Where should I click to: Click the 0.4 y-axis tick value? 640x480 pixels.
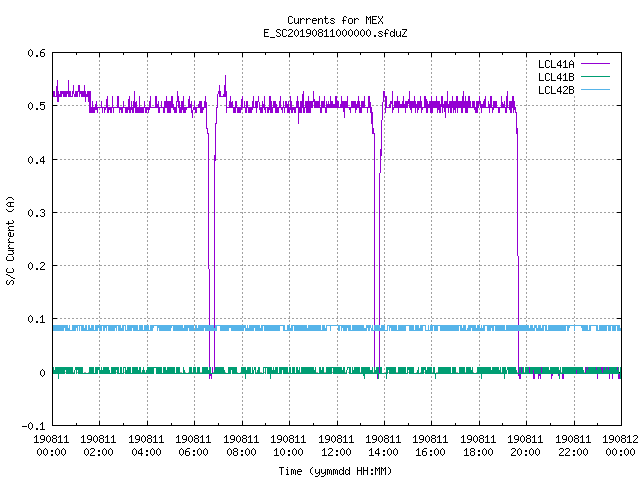tap(36, 160)
